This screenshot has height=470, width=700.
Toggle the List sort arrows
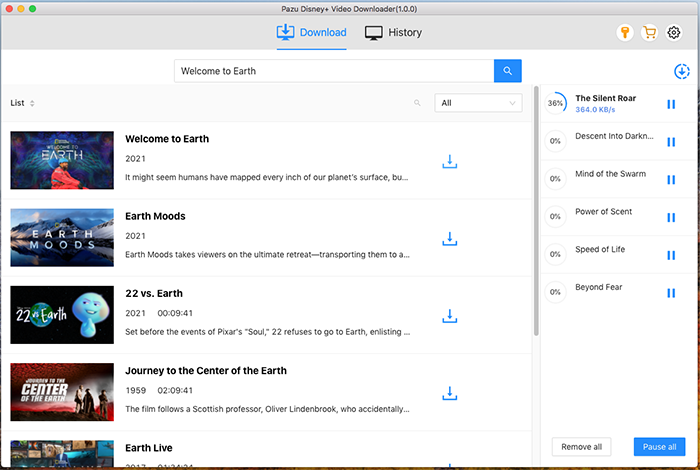tap(32, 103)
